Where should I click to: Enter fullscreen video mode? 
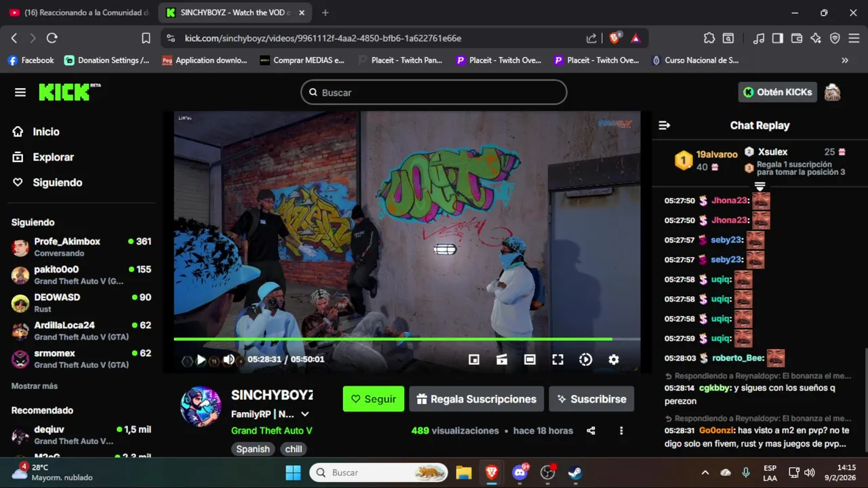[x=557, y=360]
